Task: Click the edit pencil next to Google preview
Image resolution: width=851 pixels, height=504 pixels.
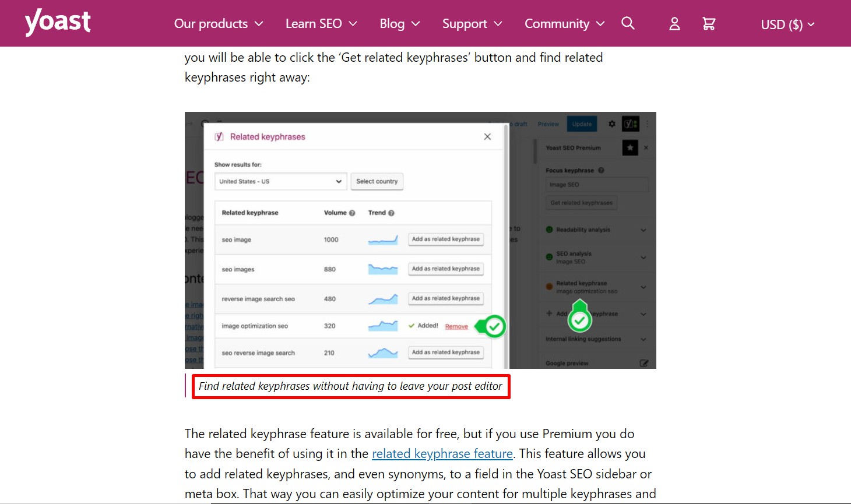Action: pyautogui.click(x=644, y=362)
